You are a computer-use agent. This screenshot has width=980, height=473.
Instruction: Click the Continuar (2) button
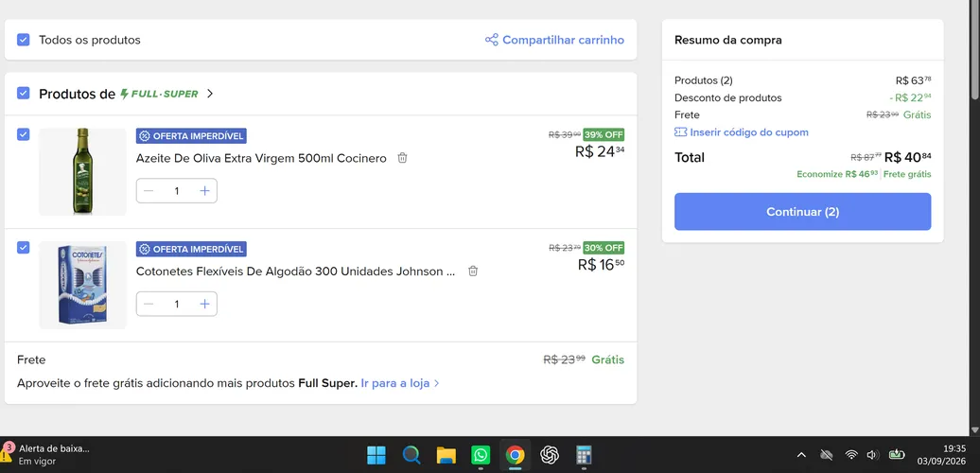(802, 212)
